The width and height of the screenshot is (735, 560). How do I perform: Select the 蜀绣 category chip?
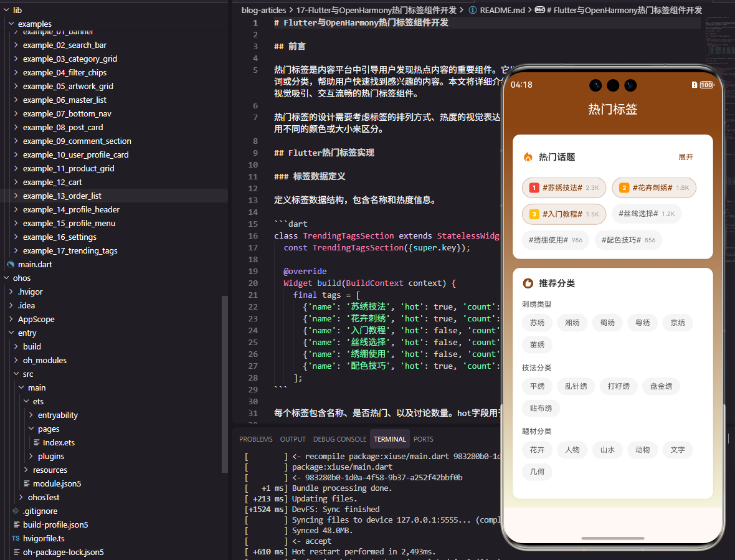(607, 323)
